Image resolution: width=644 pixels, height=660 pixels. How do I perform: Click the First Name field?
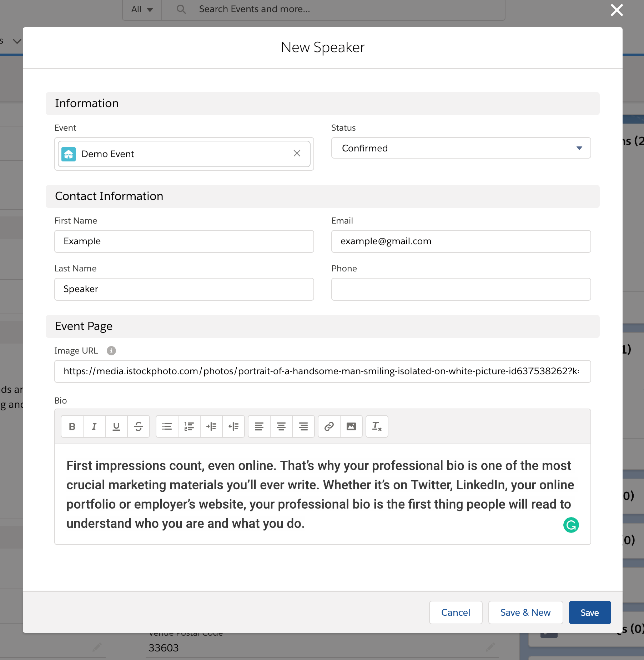(x=184, y=241)
